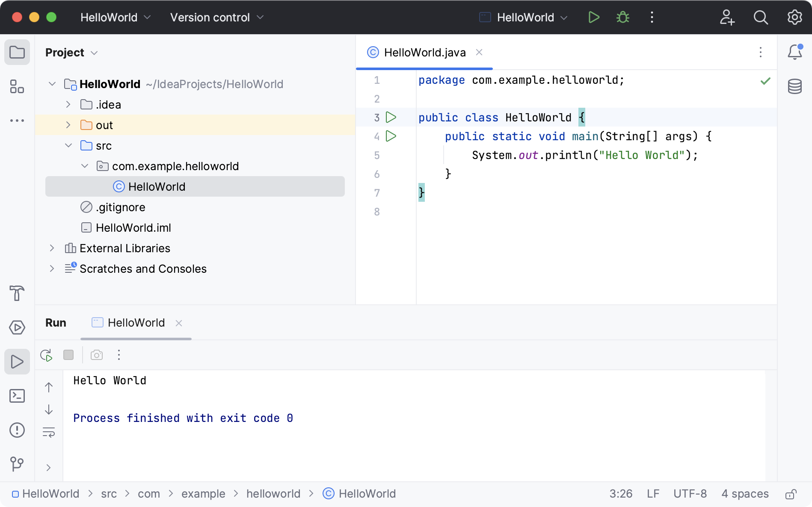Stop the process with the stop icon
The height and width of the screenshot is (507, 812).
click(x=68, y=355)
